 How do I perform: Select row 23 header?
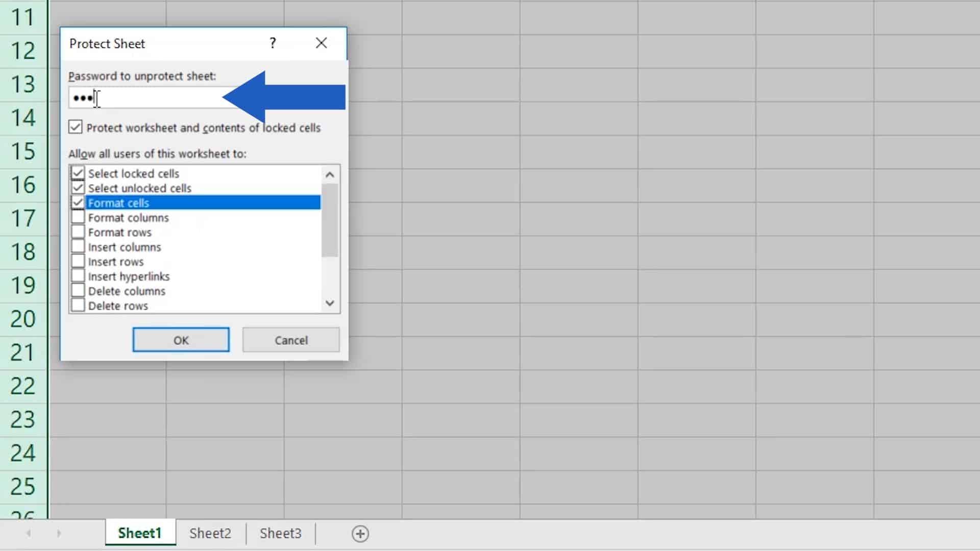point(23,420)
